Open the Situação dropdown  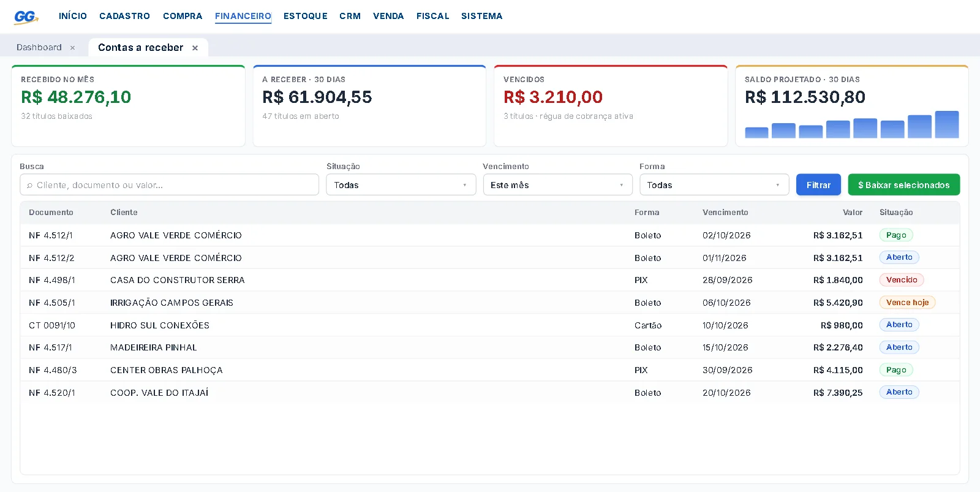(x=401, y=185)
